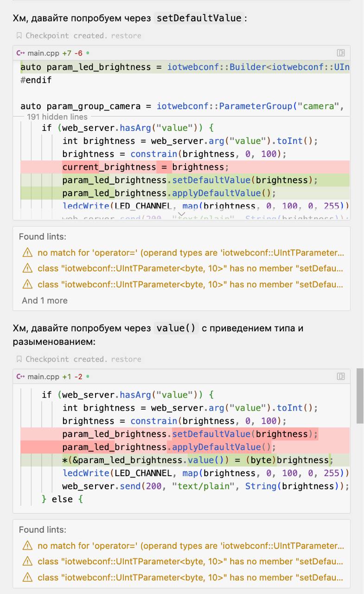
Task: Restore the second checkpoint
Action: pos(126,359)
